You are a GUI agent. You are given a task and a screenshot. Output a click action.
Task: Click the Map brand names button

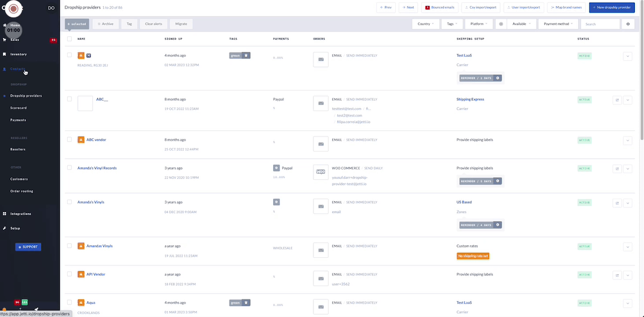[x=566, y=7]
